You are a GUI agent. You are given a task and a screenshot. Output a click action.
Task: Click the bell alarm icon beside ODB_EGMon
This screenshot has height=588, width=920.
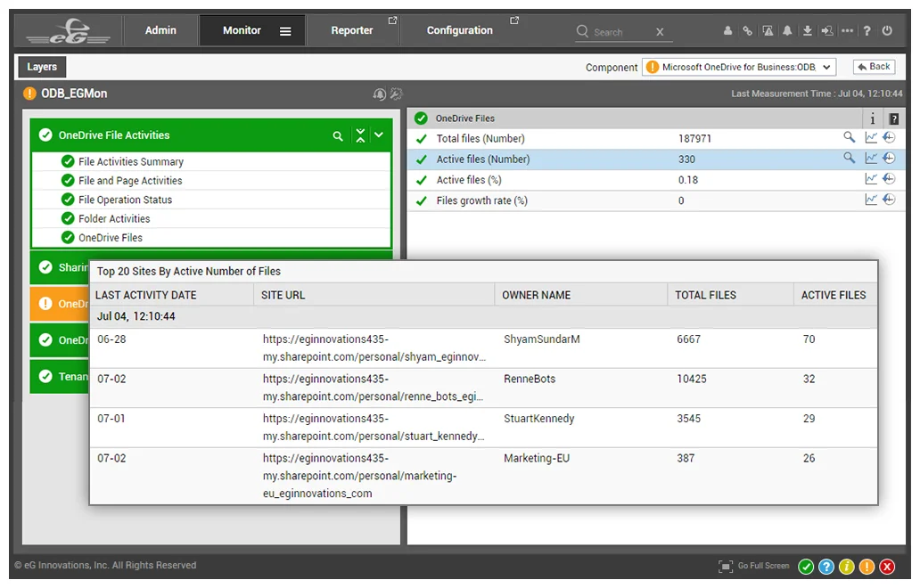pos(380,94)
